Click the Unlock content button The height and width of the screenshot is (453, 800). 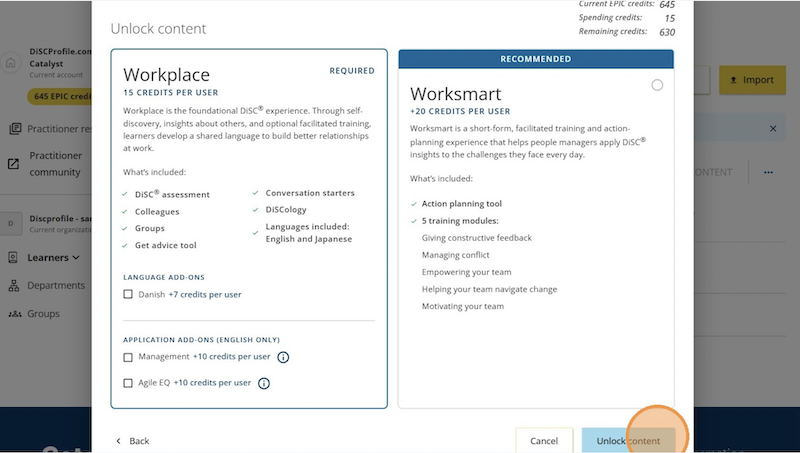628,441
